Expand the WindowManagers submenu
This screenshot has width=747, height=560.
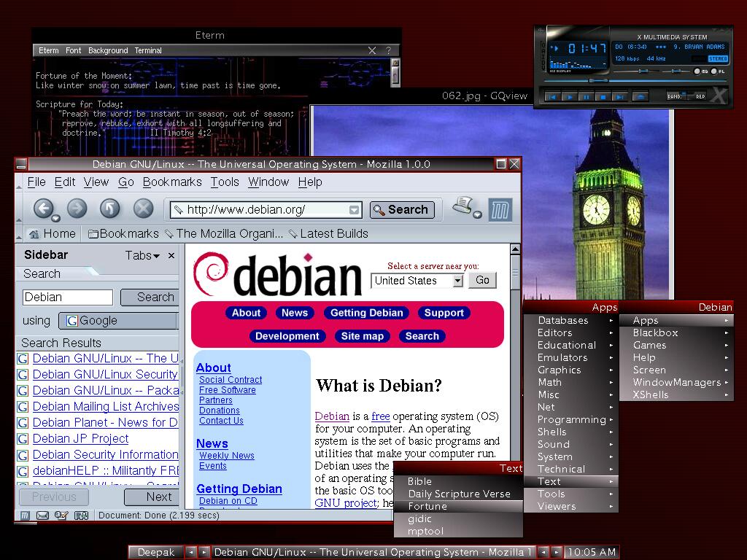[676, 382]
